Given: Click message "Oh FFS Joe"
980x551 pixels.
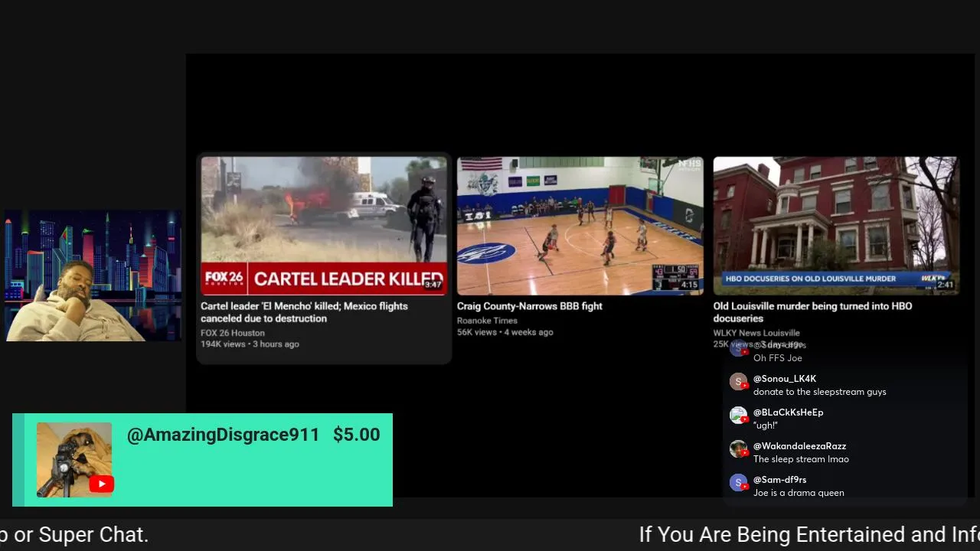Looking at the screenshot, I should [778, 358].
